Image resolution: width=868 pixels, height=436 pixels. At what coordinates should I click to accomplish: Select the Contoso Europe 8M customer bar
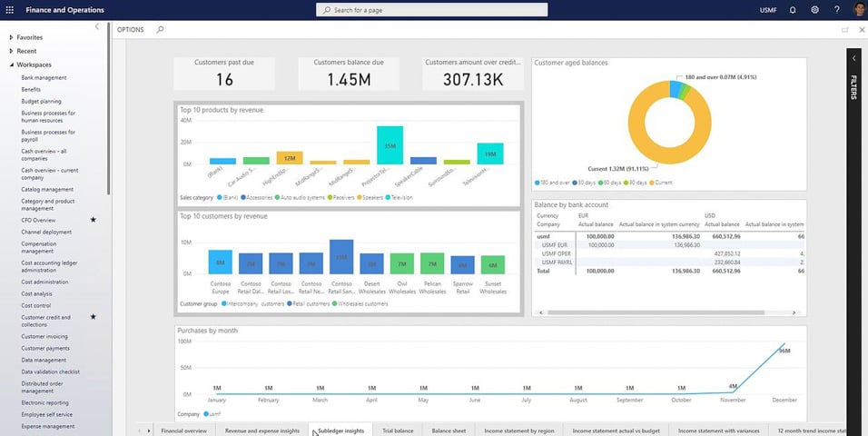(221, 262)
